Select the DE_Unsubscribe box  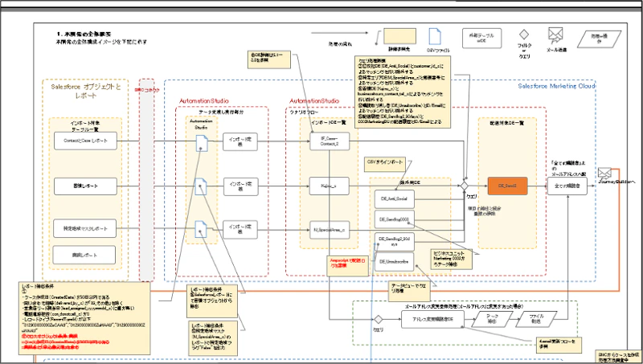[x=394, y=261]
